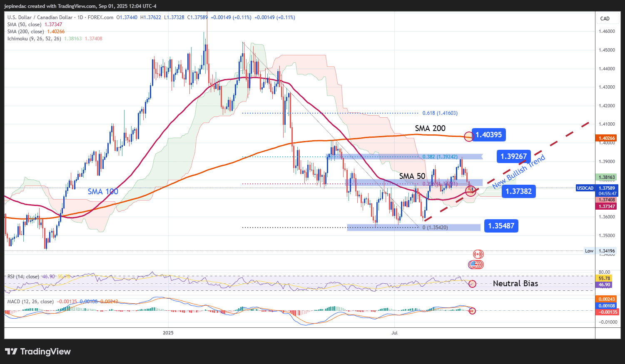Click the U.S. Dollar / Canadian Dollar symbol title

[x=40, y=17]
